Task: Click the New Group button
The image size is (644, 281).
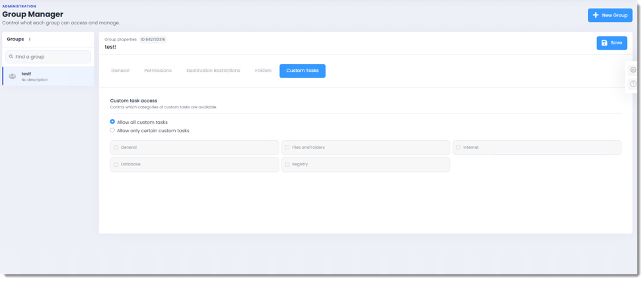Action: (610, 15)
